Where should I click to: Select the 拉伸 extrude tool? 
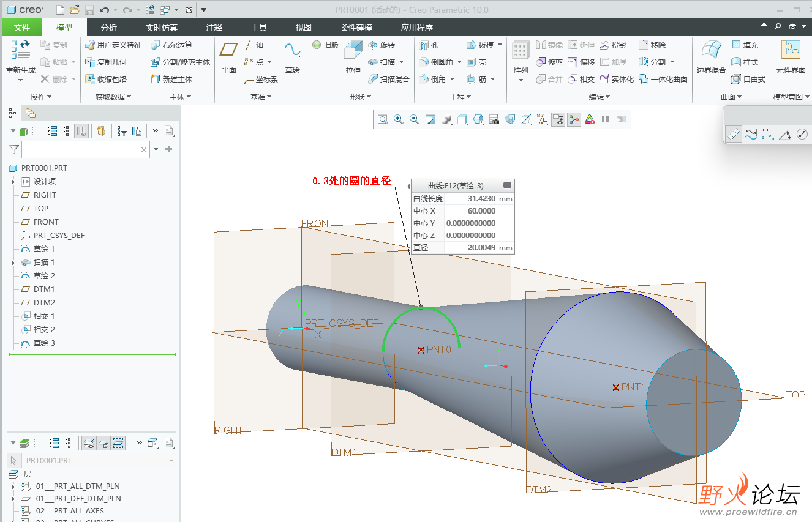tap(353, 58)
